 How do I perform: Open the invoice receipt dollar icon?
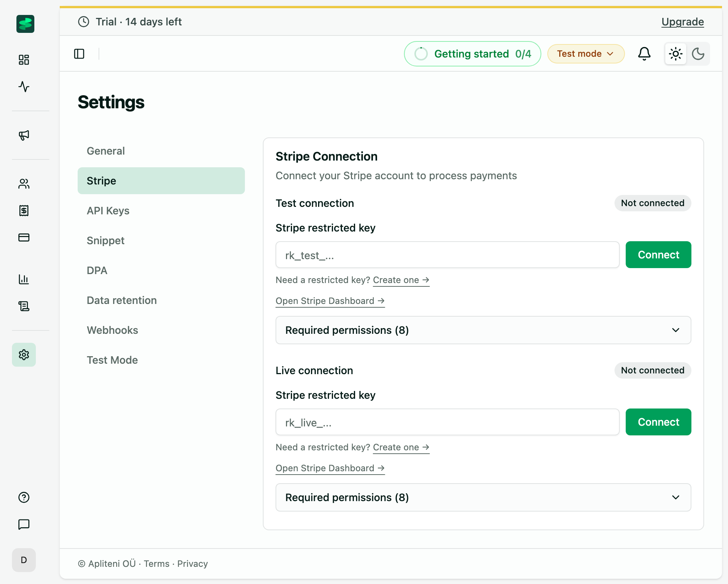pyautogui.click(x=24, y=211)
